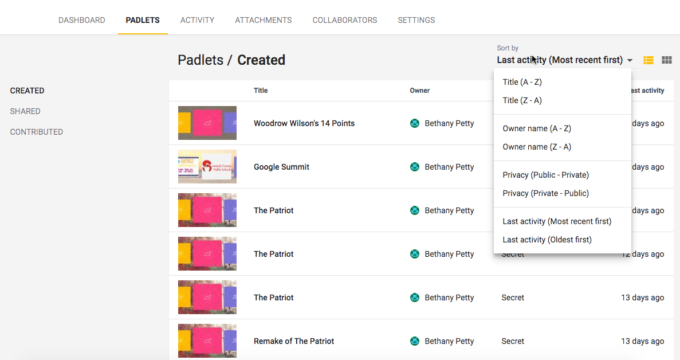
Task: Select Privacy (Public - Private) sorting
Action: (546, 175)
